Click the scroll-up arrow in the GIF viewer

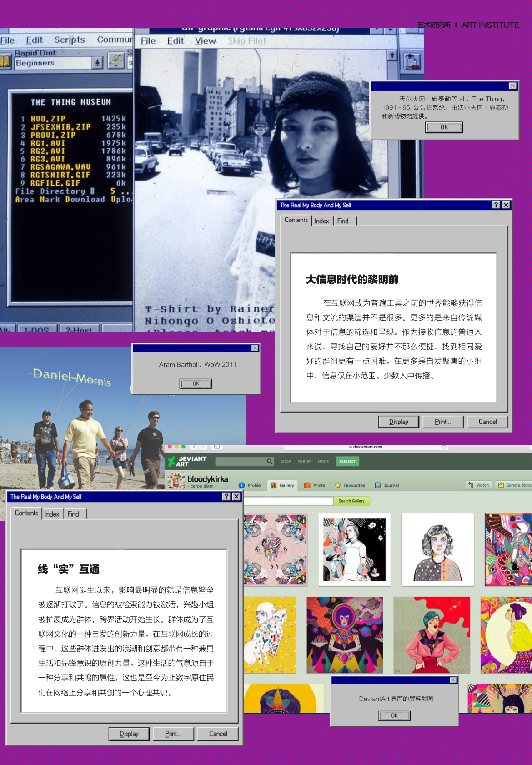pyautogui.click(x=392, y=55)
